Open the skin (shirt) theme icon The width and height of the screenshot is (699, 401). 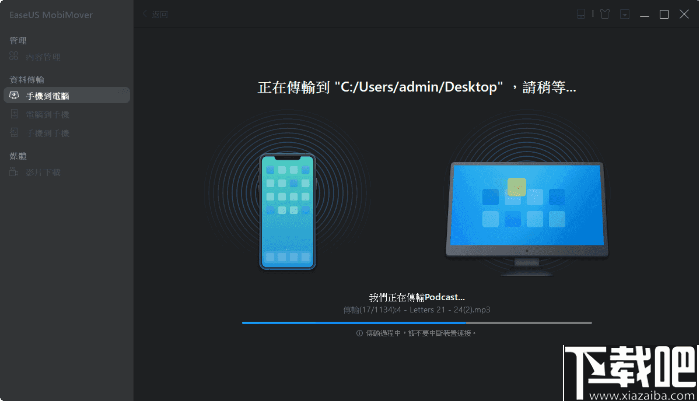tap(605, 14)
